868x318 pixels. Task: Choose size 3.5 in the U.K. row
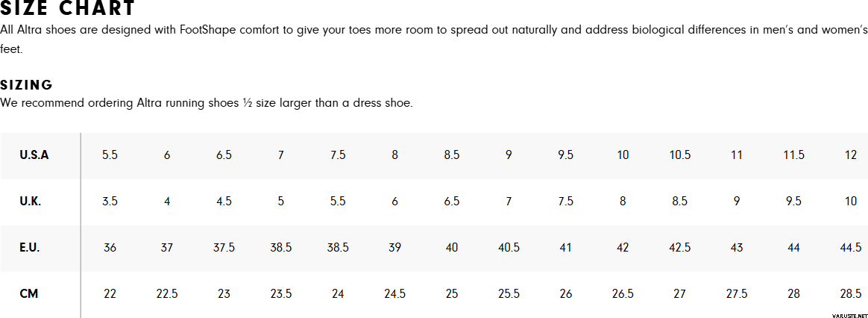tap(110, 202)
